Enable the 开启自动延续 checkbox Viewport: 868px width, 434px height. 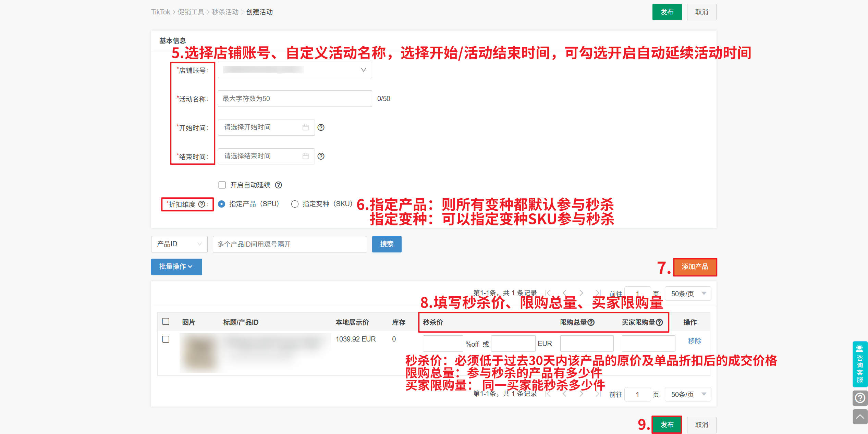222,185
